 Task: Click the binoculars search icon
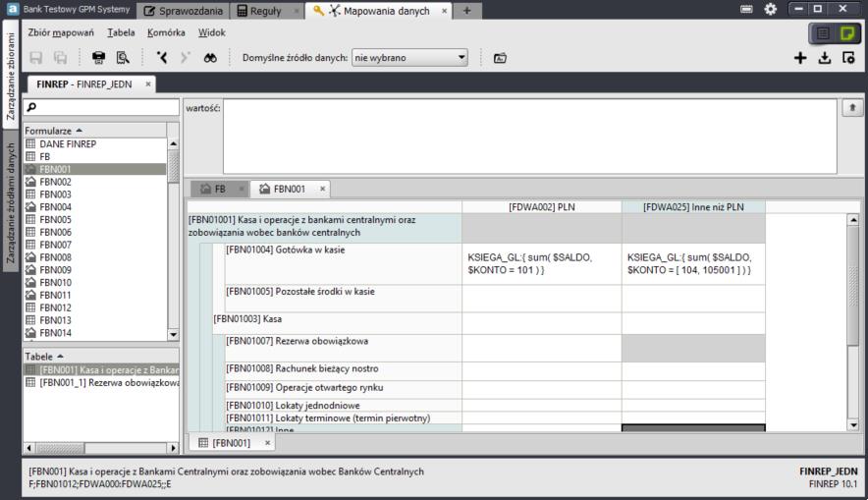point(210,58)
